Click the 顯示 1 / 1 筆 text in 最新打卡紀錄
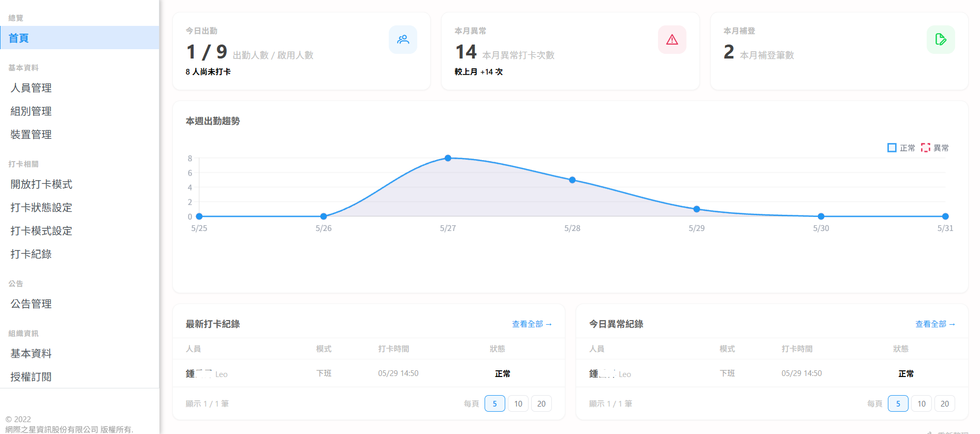This screenshot has height=434, width=980. pos(207,403)
